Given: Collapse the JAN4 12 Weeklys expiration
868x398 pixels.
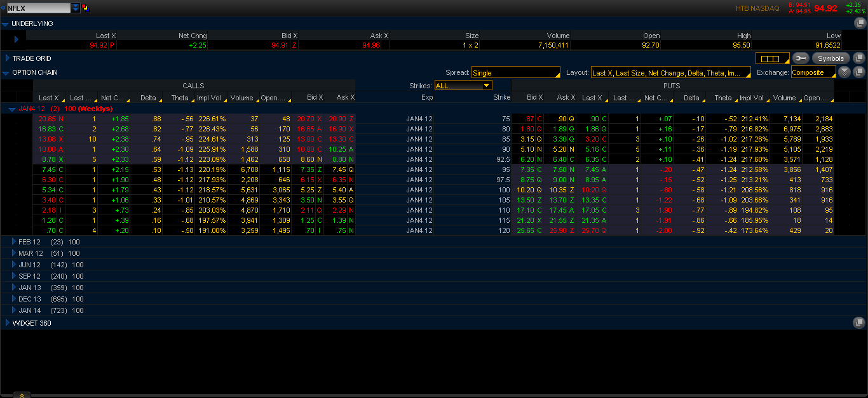Looking at the screenshot, I should coord(11,109).
